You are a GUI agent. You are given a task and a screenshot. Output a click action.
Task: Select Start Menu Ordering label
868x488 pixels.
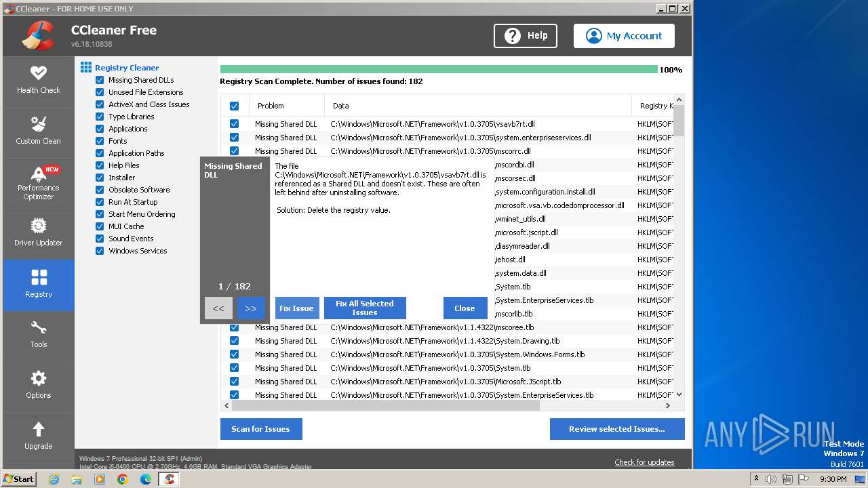pyautogui.click(x=142, y=214)
